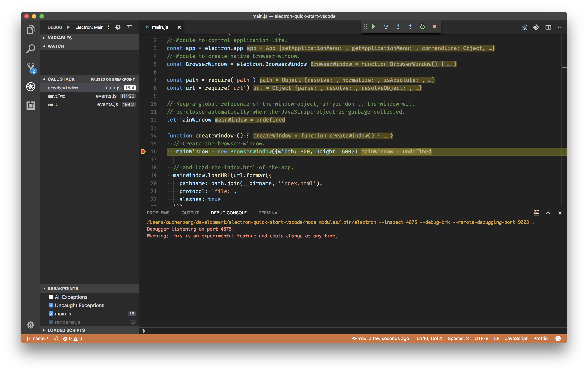Expand the LOADED SCRIPTS section
This screenshot has width=588, height=373.
tap(90, 330)
